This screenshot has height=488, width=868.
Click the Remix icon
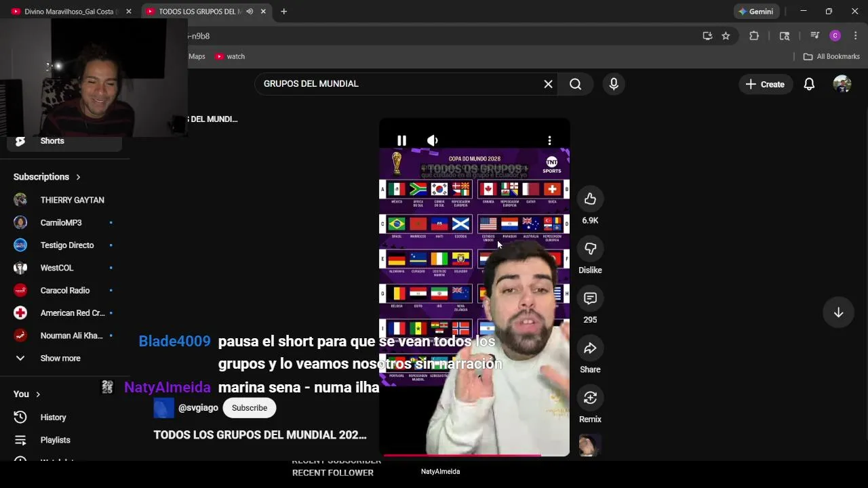(590, 398)
